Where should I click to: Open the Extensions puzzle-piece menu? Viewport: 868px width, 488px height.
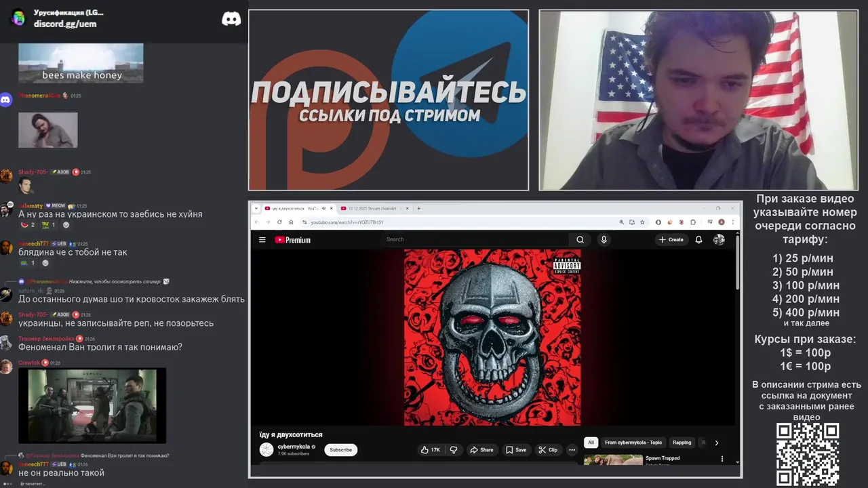tap(693, 222)
